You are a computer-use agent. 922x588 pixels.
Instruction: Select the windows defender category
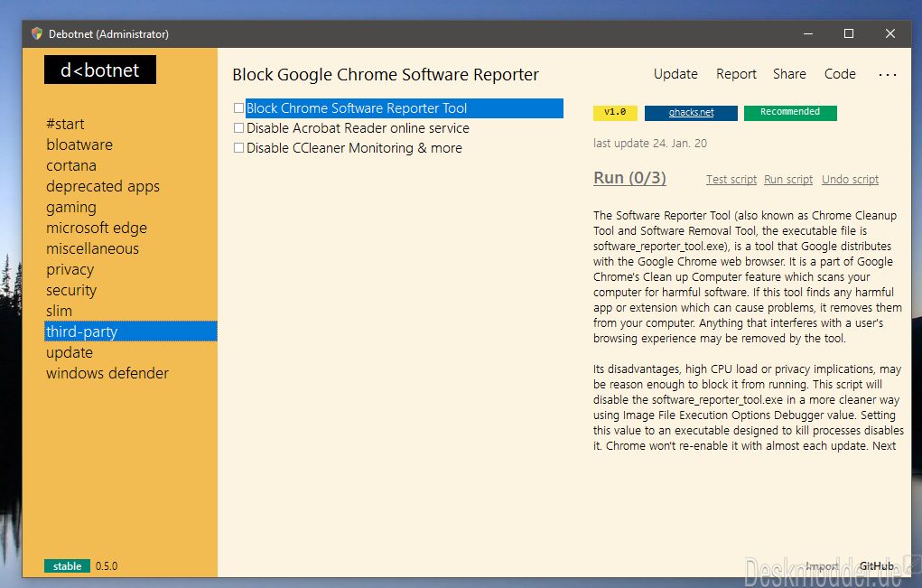[107, 373]
